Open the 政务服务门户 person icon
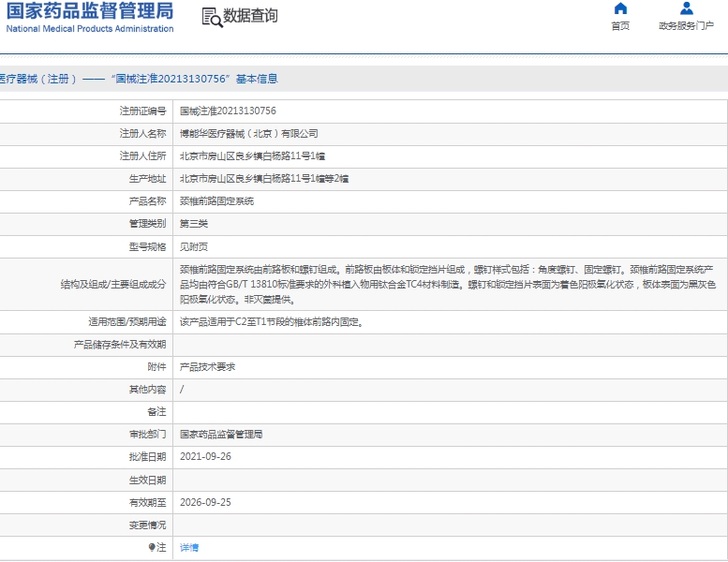Screen dimensions: 728x562 click(686, 8)
